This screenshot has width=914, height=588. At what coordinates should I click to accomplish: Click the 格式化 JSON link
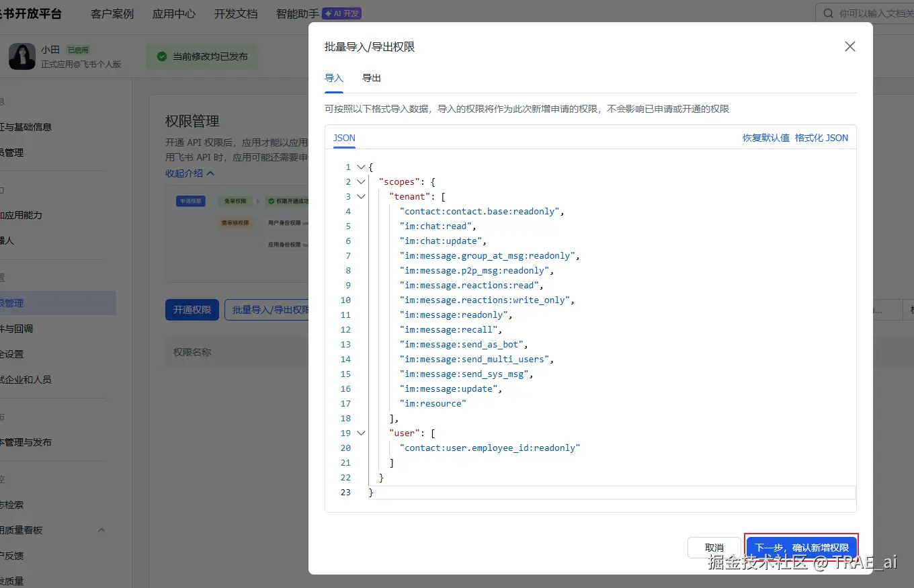[821, 138]
